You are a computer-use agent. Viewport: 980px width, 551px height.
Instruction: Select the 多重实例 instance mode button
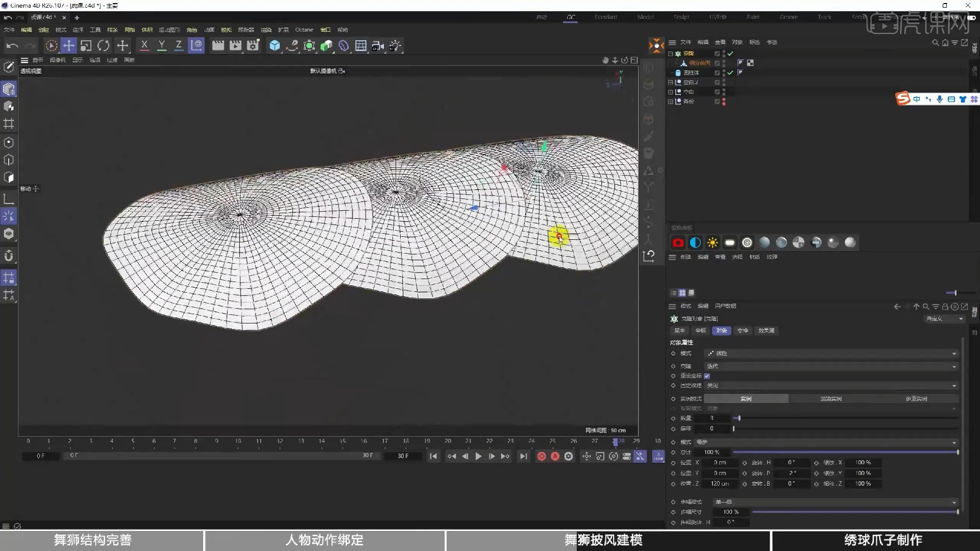click(x=916, y=399)
